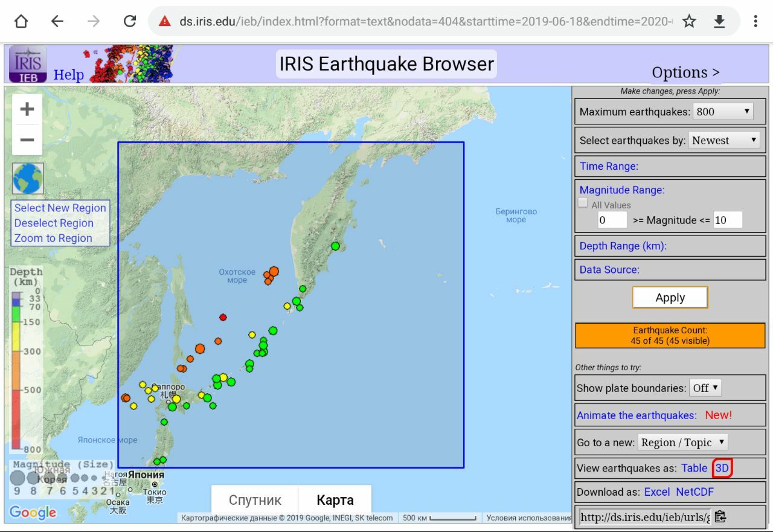Reload the page with the refresh icon
This screenshot has width=773, height=532.
coord(129,22)
